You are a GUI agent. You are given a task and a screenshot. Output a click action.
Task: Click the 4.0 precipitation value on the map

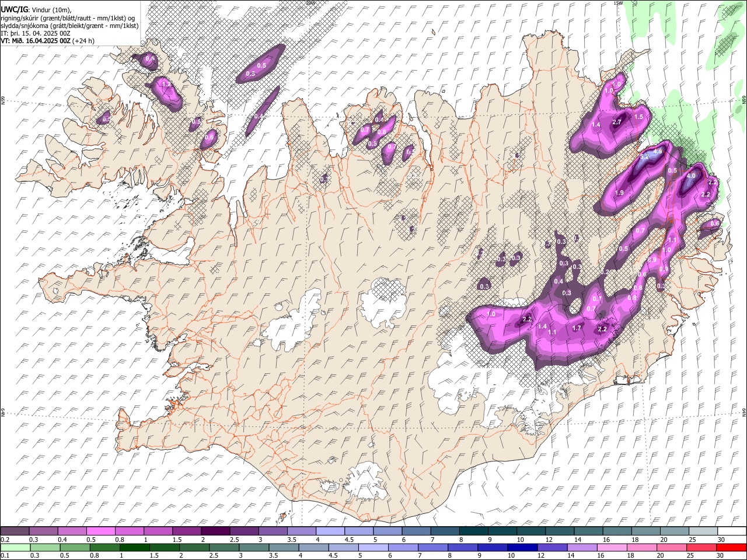[x=692, y=176]
